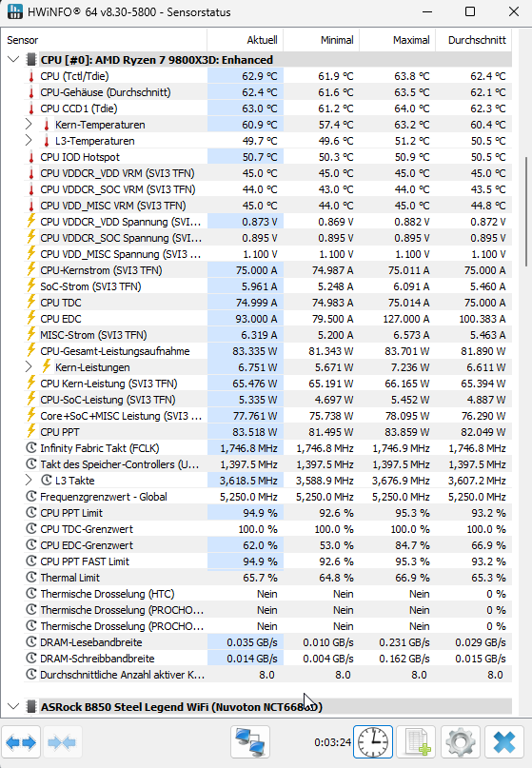Click lightning icon of CPU PPT row
Viewport: 532px width, 768px height.
click(31, 431)
